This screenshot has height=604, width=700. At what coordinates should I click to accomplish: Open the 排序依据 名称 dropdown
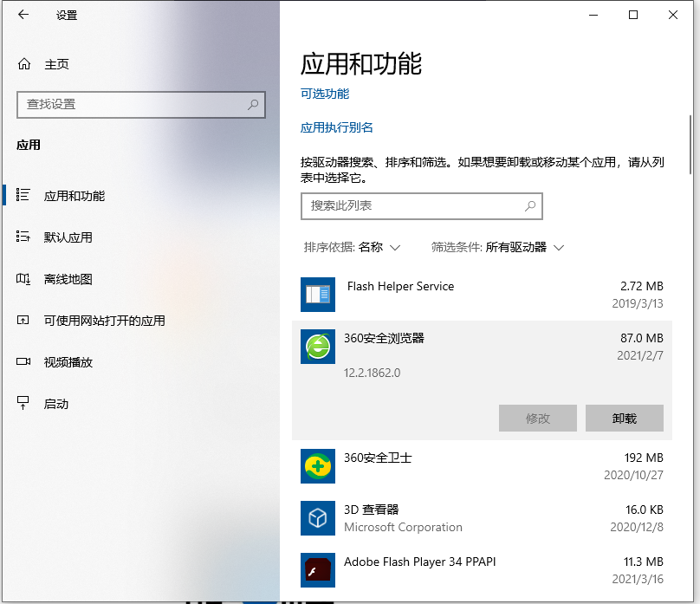point(353,247)
